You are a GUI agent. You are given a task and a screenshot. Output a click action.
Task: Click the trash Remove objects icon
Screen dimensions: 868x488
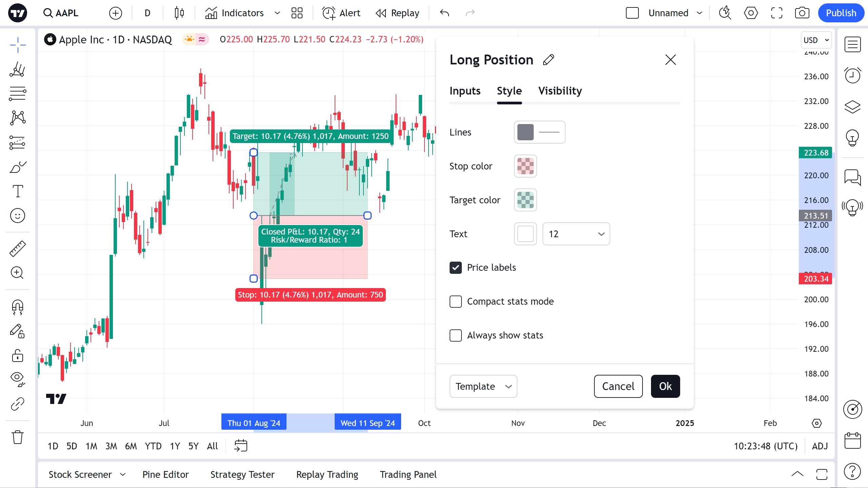18,437
